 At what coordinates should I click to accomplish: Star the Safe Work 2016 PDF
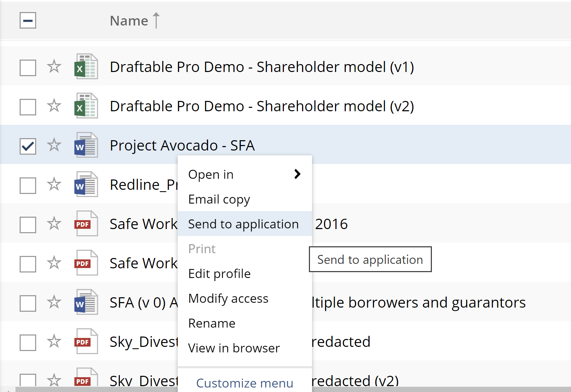[54, 224]
